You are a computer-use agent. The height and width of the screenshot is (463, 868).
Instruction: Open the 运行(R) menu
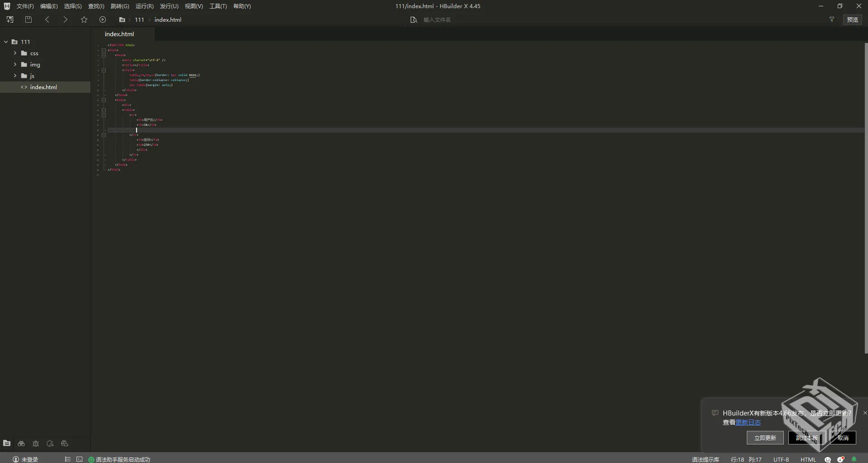144,6
